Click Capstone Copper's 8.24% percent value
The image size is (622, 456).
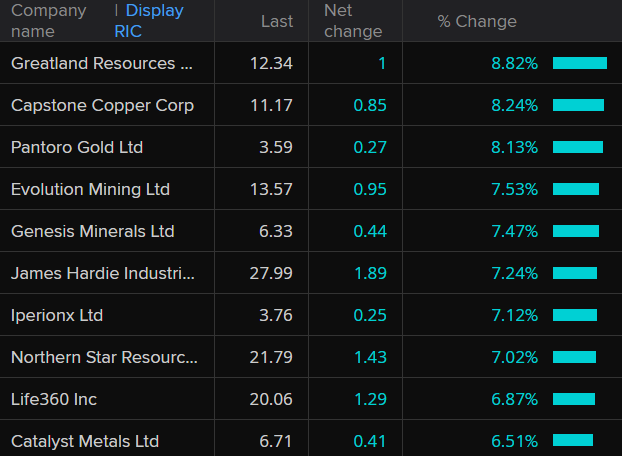click(x=514, y=105)
